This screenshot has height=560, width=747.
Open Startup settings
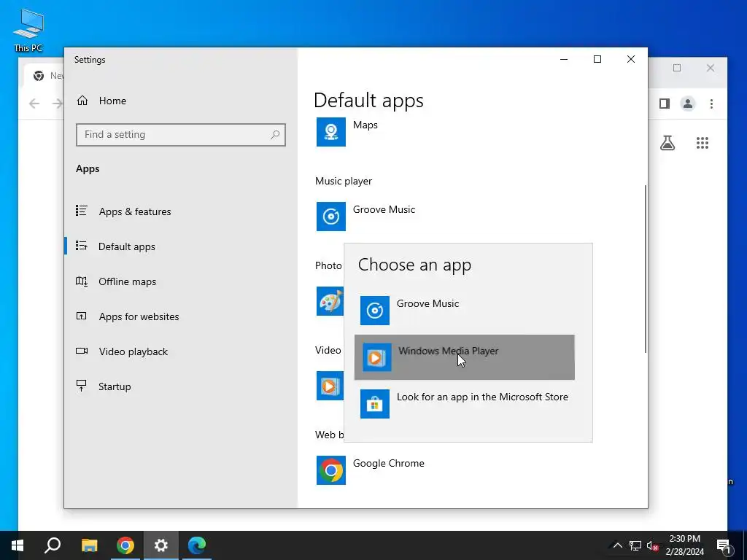[181, 386]
